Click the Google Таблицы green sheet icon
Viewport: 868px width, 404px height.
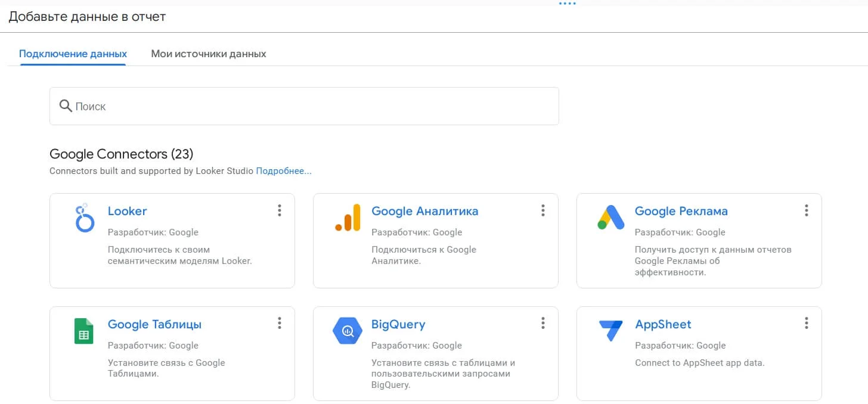point(84,331)
